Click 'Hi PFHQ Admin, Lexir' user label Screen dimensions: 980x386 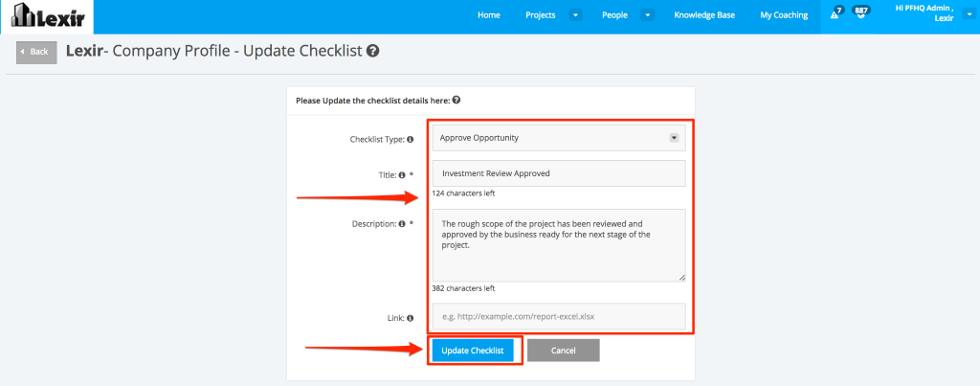925,13
